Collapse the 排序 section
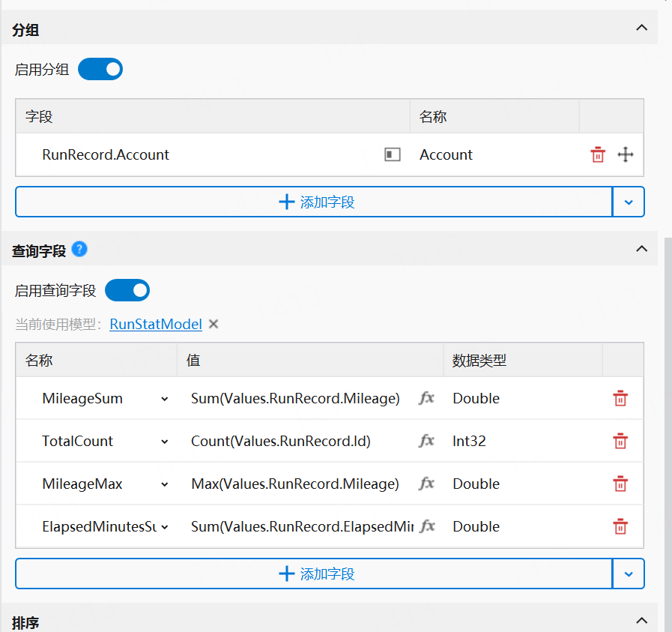672x632 pixels. point(641,621)
